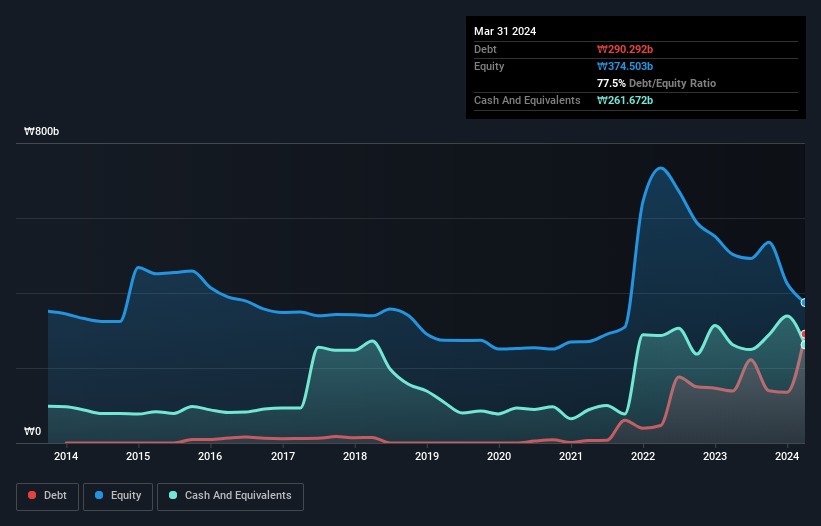Click the 2014 x-axis label
821x526 pixels.
click(x=66, y=456)
